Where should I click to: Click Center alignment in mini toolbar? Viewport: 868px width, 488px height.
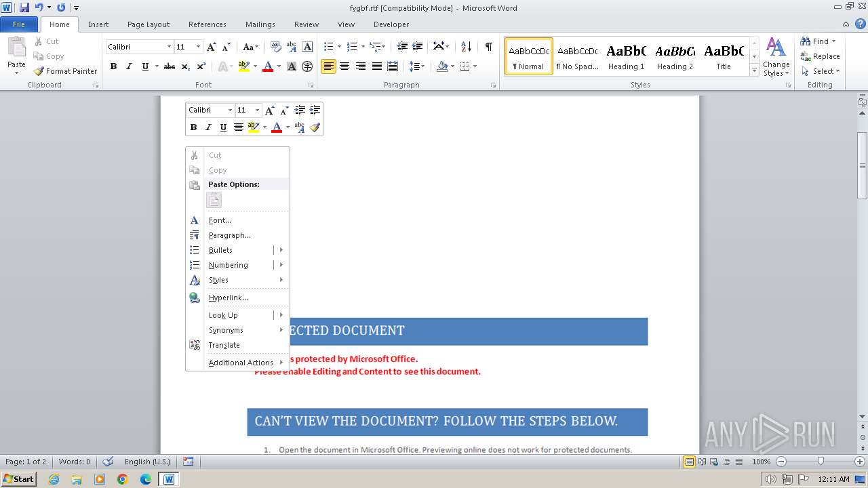point(239,127)
